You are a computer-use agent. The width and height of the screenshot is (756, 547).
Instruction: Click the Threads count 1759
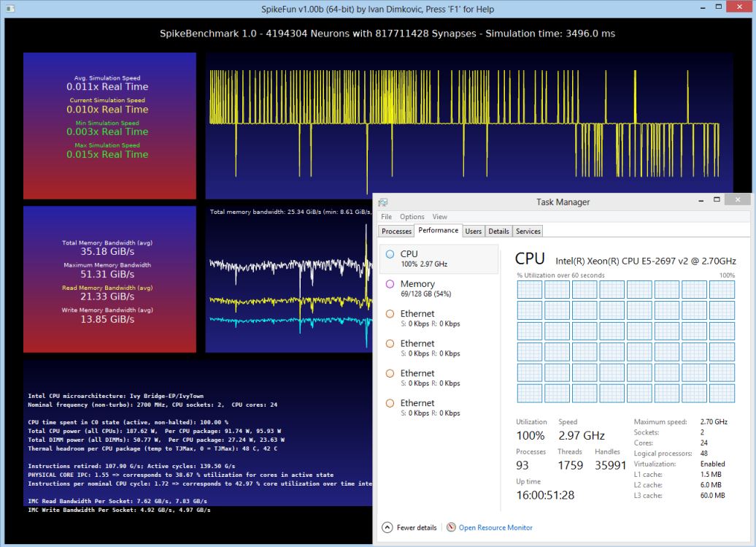tap(571, 465)
